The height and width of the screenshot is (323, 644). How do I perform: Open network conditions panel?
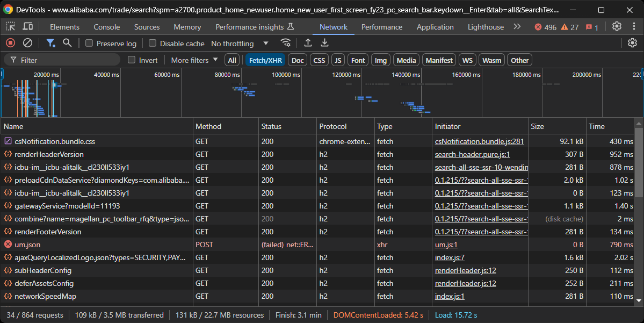[286, 43]
